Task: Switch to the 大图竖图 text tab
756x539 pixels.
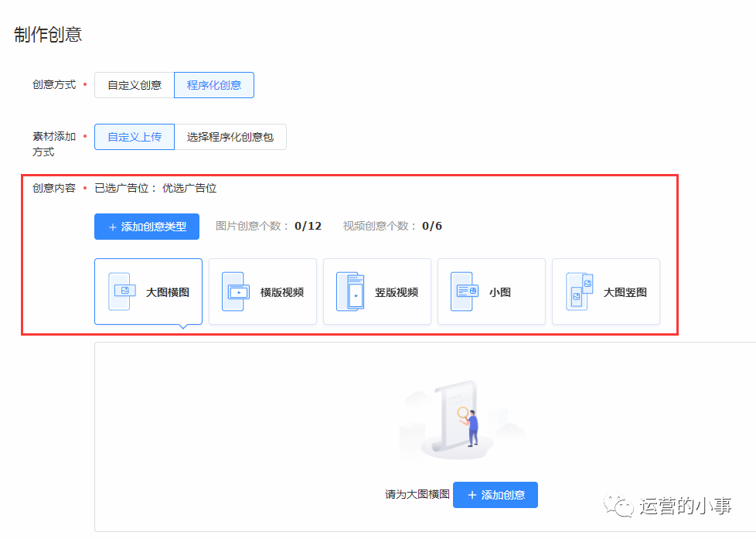Action: point(625,292)
